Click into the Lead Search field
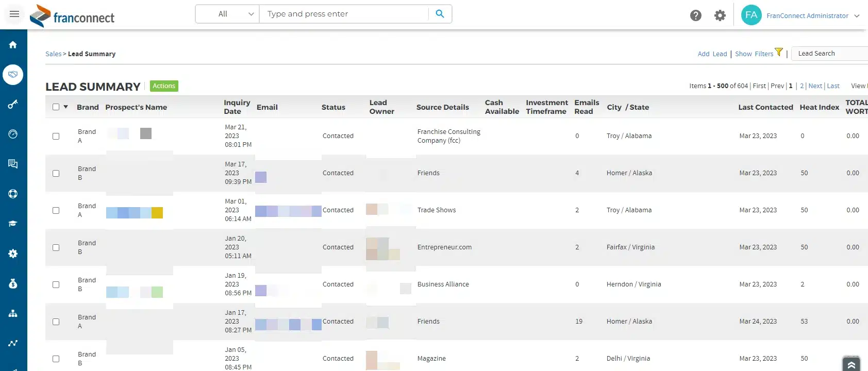 830,54
